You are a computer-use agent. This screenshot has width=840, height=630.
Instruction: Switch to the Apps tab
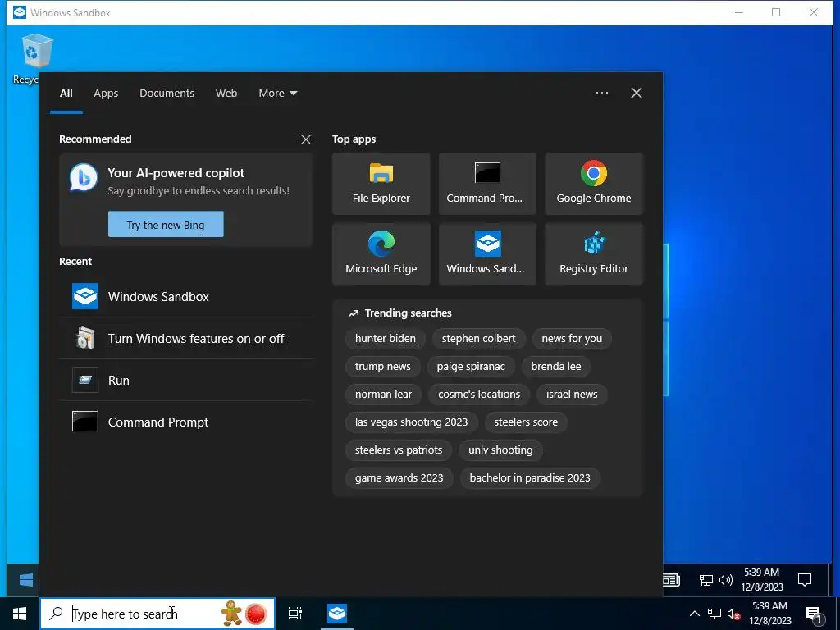106,94
